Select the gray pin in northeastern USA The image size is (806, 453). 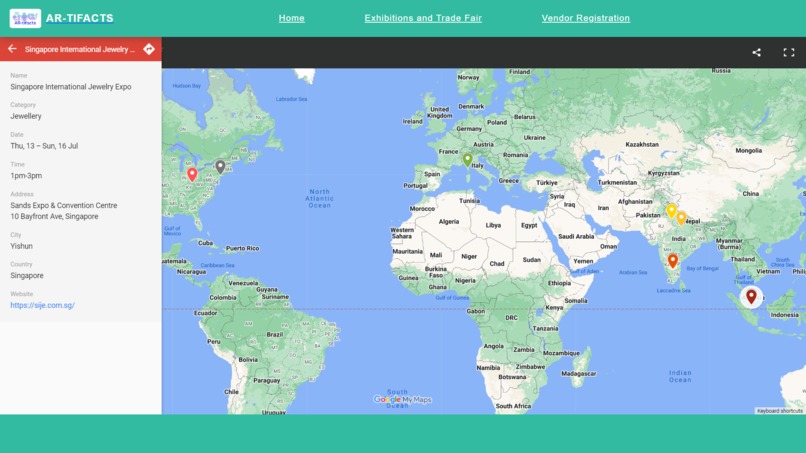220,167
